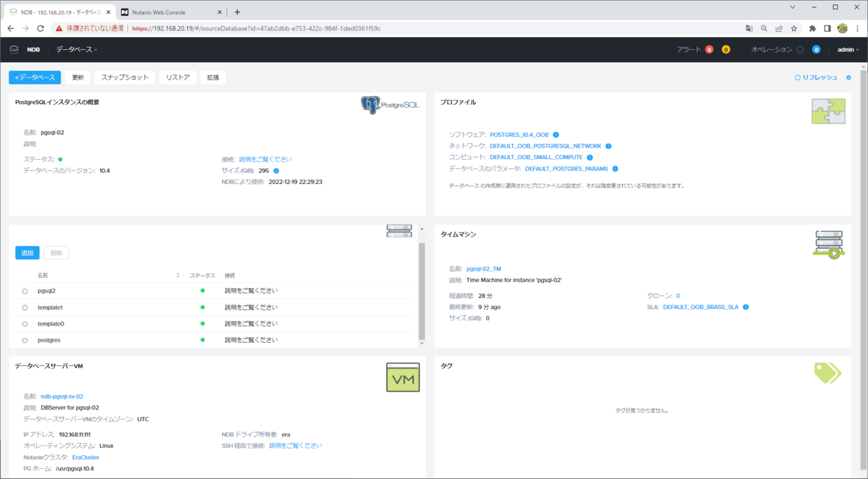Click the yellow alert count badge

pos(726,49)
